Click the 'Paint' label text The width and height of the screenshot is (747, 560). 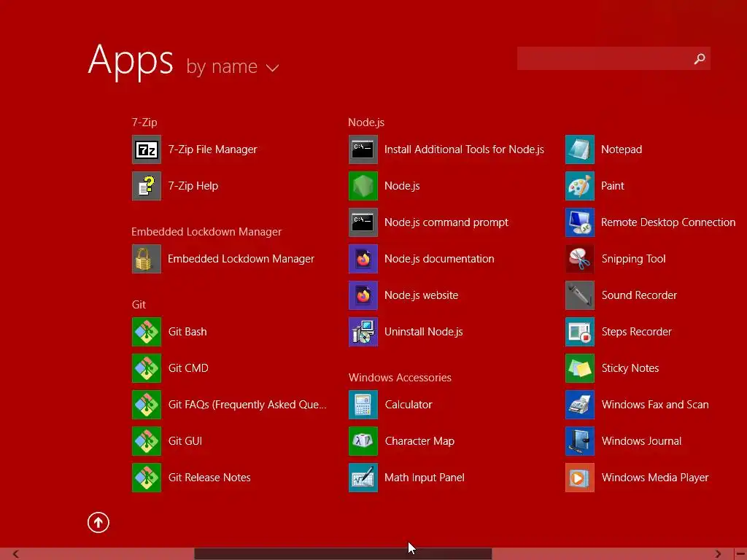point(613,186)
